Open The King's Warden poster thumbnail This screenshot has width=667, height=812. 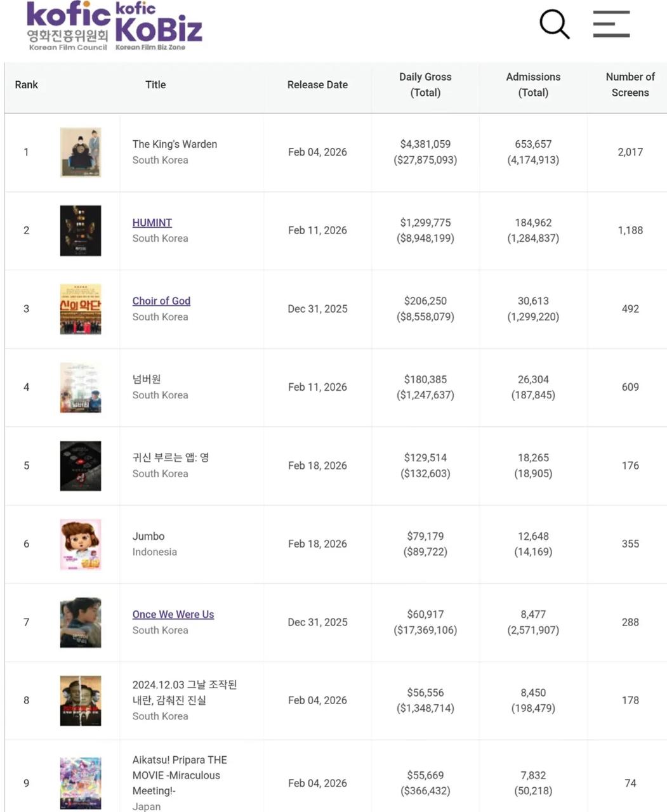pyautogui.click(x=81, y=152)
